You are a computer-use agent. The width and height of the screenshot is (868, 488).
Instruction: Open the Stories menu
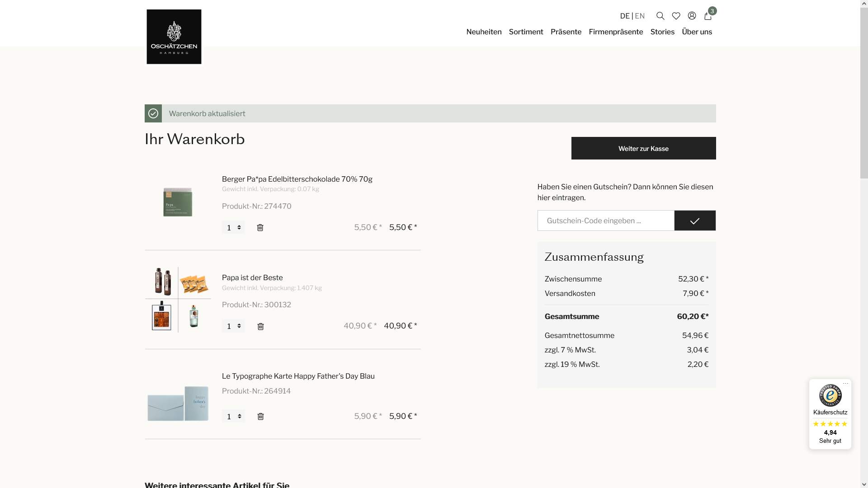(662, 32)
